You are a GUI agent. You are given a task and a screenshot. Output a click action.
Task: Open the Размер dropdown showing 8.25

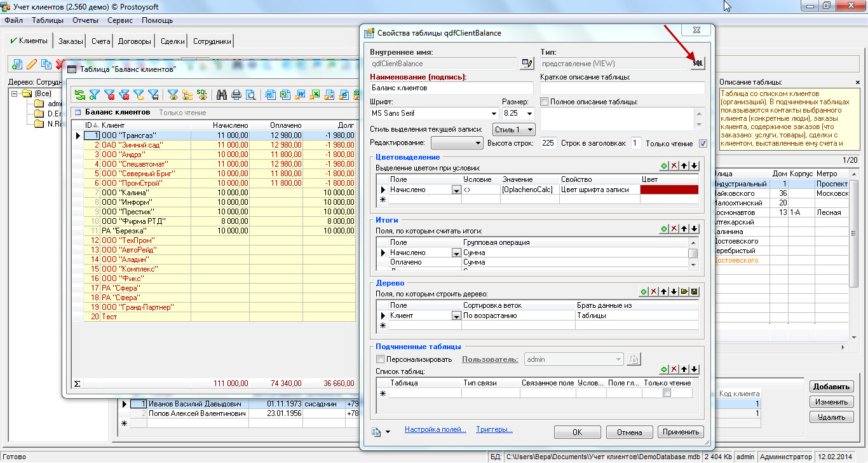(x=529, y=113)
